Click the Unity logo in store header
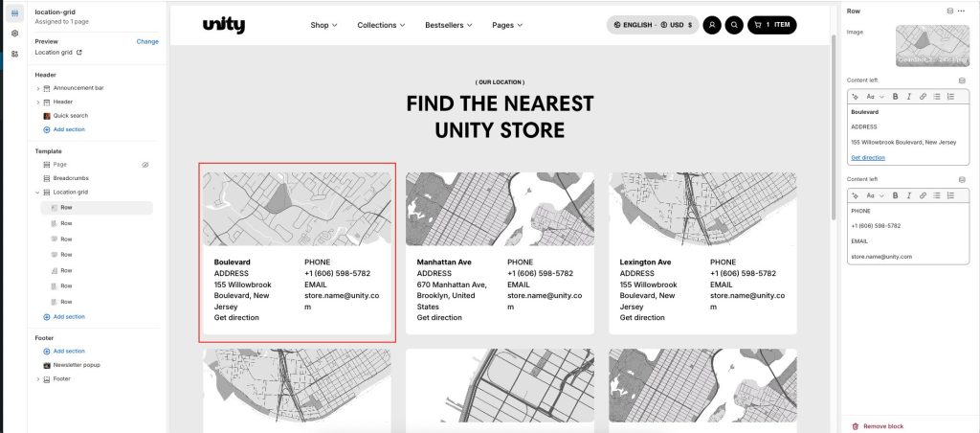Viewport: 980px width, 433px height. (224, 25)
